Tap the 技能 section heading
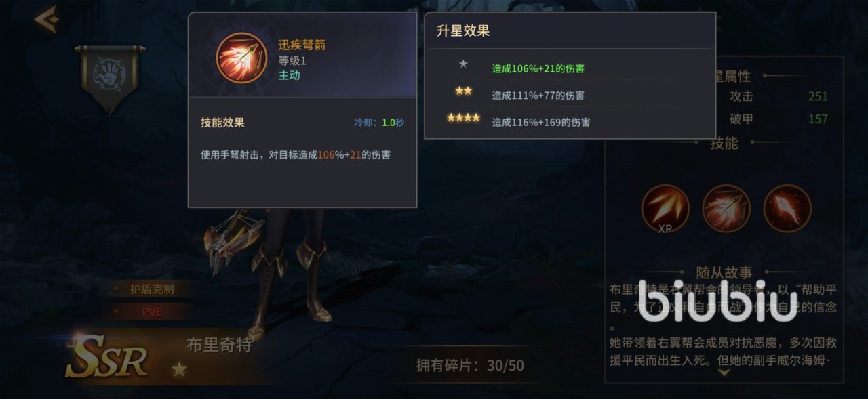The height and width of the screenshot is (399, 868). click(x=724, y=143)
